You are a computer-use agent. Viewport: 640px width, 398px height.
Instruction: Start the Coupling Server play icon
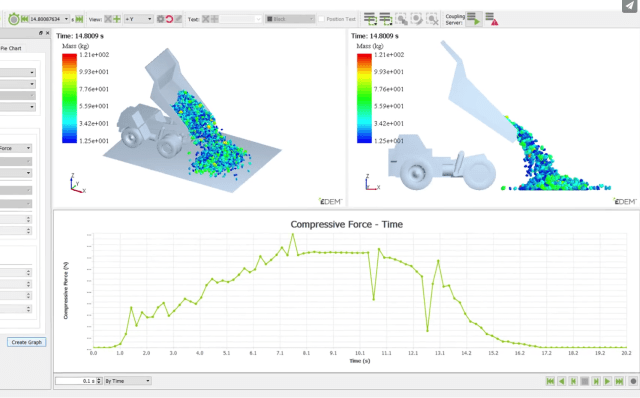click(474, 19)
